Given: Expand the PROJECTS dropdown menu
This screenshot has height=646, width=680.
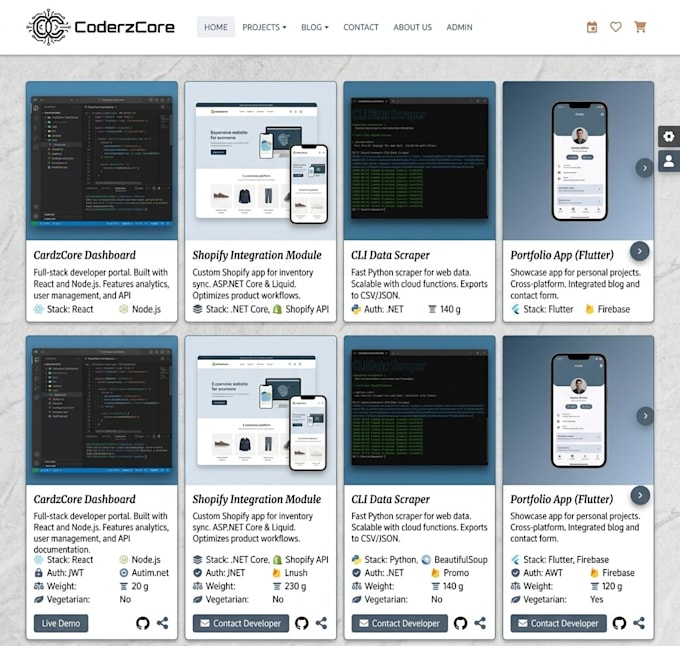Looking at the screenshot, I should pos(264,27).
